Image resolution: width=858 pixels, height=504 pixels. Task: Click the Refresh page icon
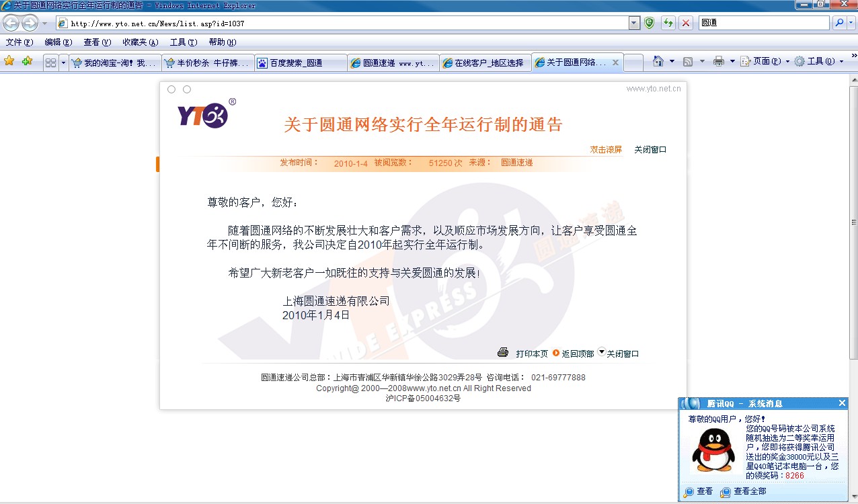coord(668,23)
